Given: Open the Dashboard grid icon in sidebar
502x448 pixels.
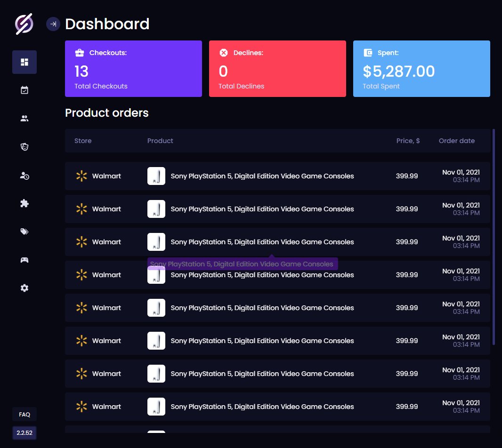Looking at the screenshot, I should (24, 62).
